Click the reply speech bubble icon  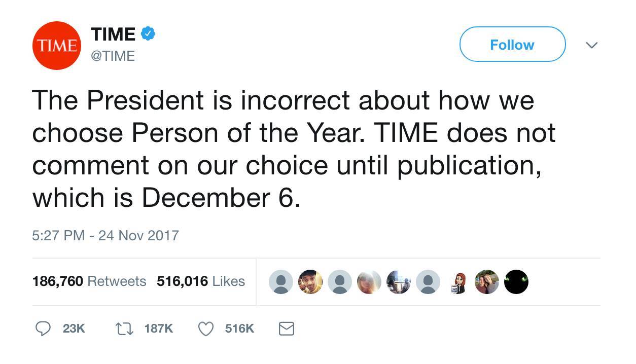[43, 329]
